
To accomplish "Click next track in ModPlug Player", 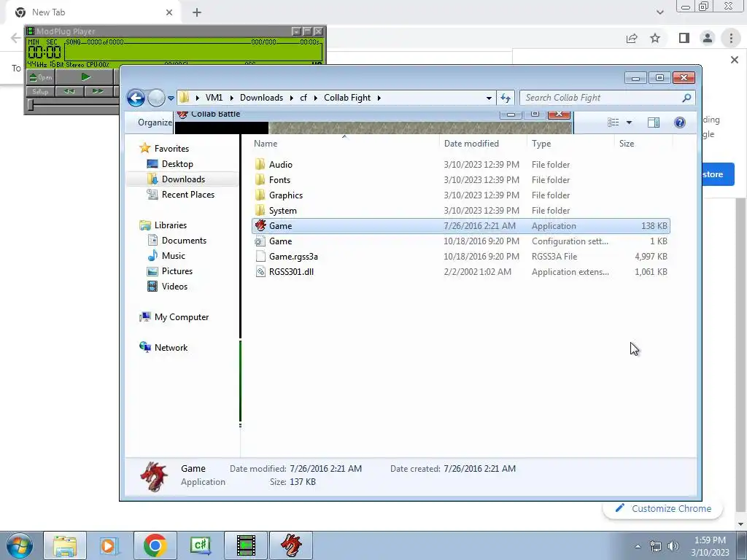I will tap(98, 91).
